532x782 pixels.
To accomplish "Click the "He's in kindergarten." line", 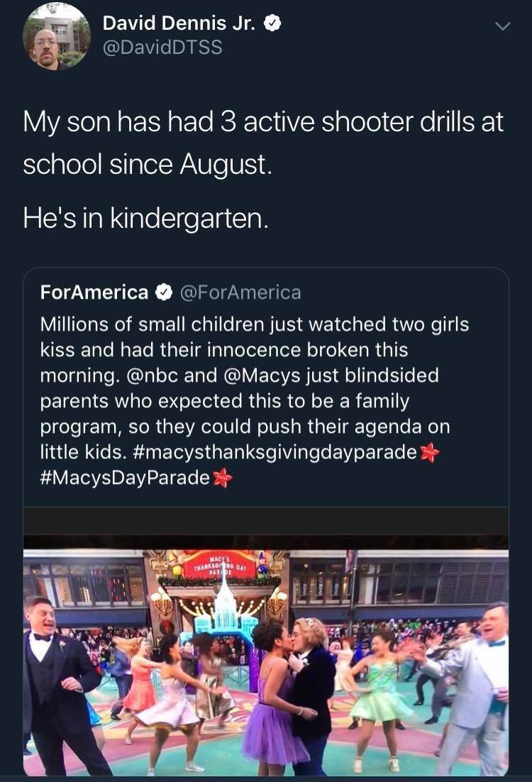I will click(146, 218).
